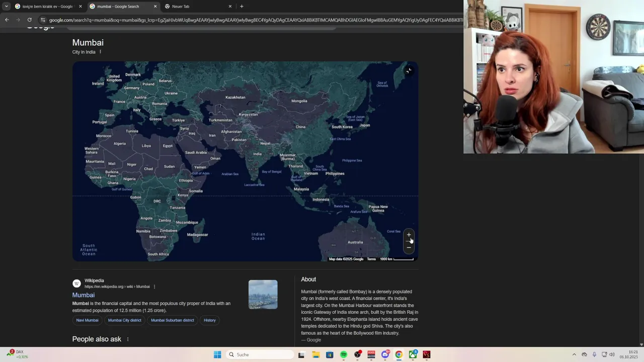Open more options beside People also ask
This screenshot has width=644, height=362.
pyautogui.click(x=128, y=339)
